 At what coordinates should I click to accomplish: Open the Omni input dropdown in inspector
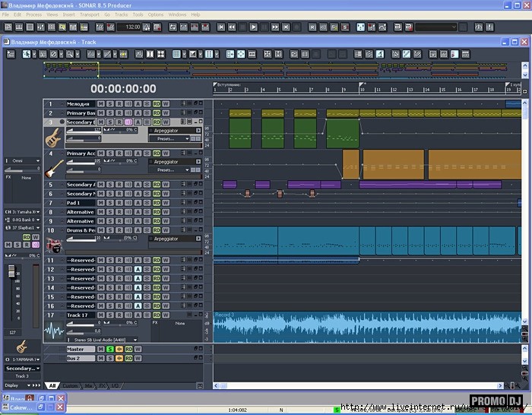pyautogui.click(x=22, y=160)
